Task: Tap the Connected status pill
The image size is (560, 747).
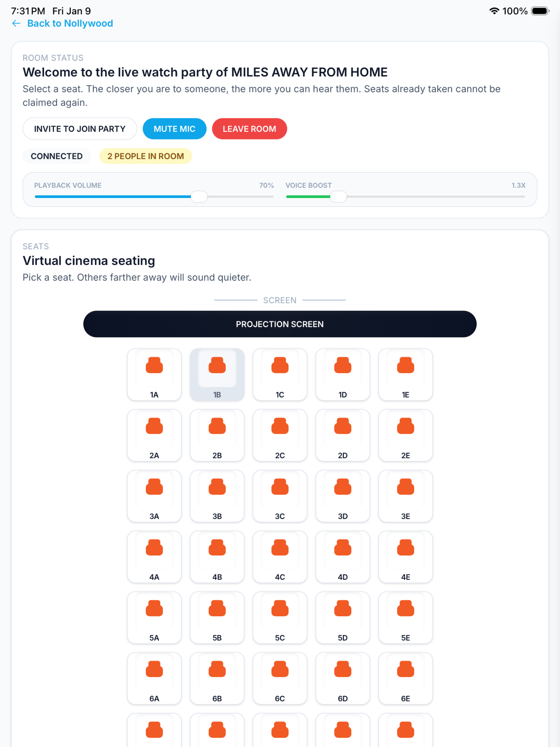Action: [x=57, y=156]
